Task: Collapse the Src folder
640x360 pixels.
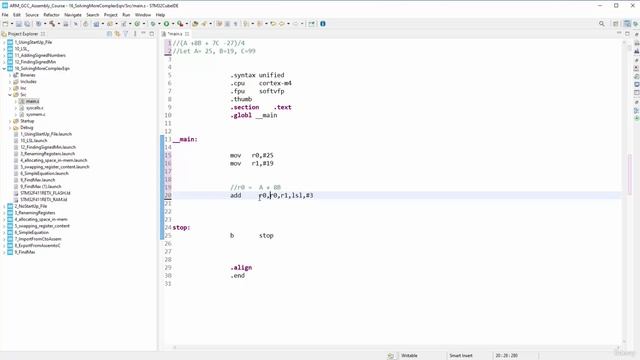Action: (x=10, y=95)
